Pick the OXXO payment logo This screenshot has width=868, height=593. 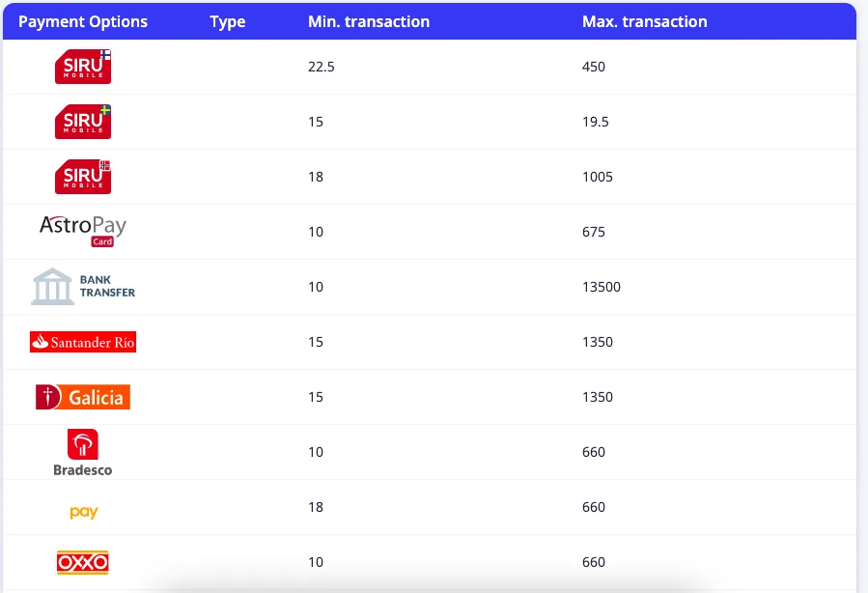click(83, 562)
